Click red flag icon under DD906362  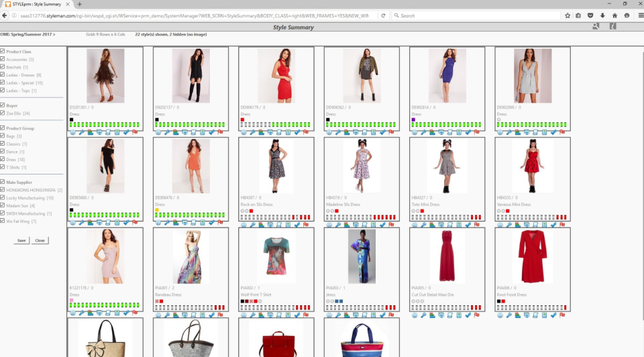pyautogui.click(x=391, y=132)
